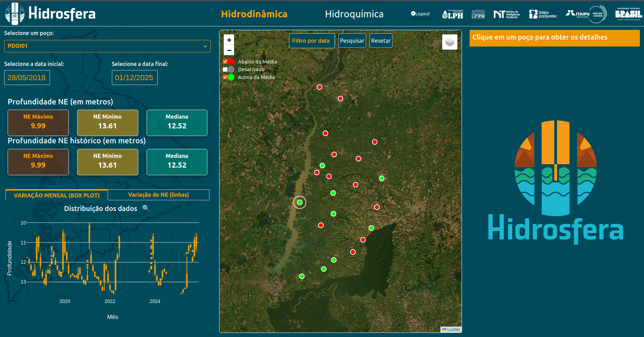Zoom in on the map
Viewport: 644px width, 337px height.
tap(229, 40)
